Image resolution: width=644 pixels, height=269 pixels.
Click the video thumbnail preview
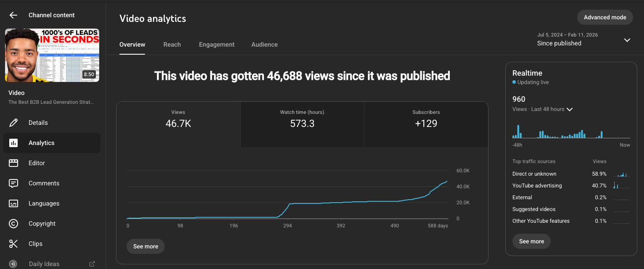pos(52,55)
